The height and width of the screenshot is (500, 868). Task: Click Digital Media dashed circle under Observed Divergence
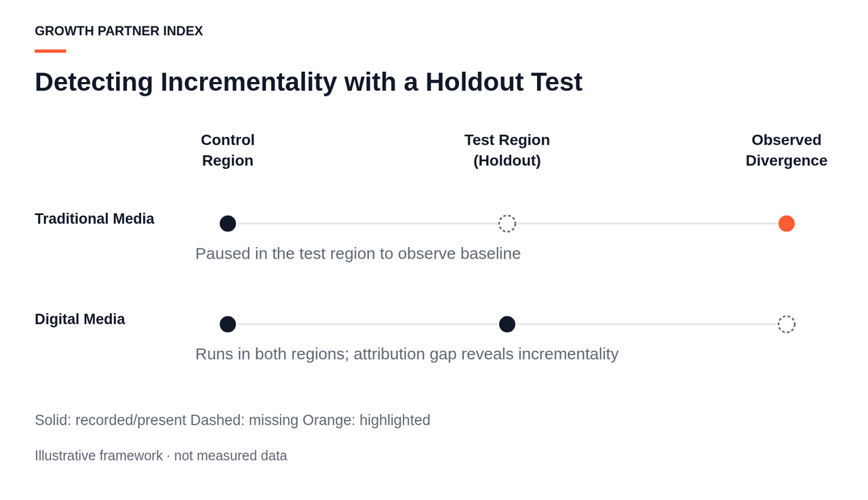[787, 324]
